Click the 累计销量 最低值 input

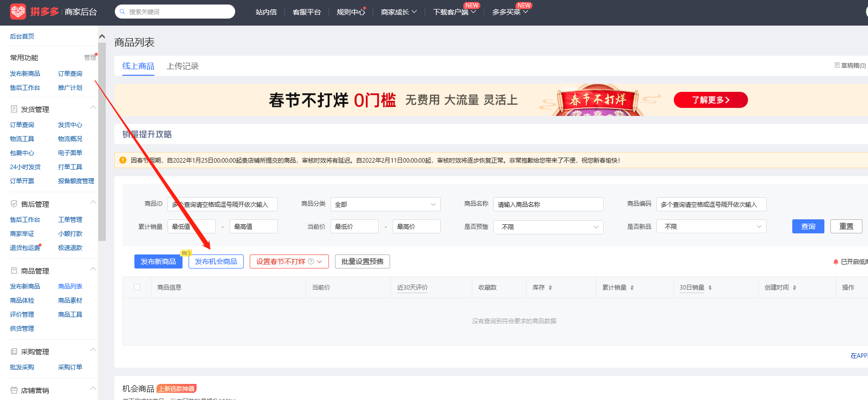[192, 226]
